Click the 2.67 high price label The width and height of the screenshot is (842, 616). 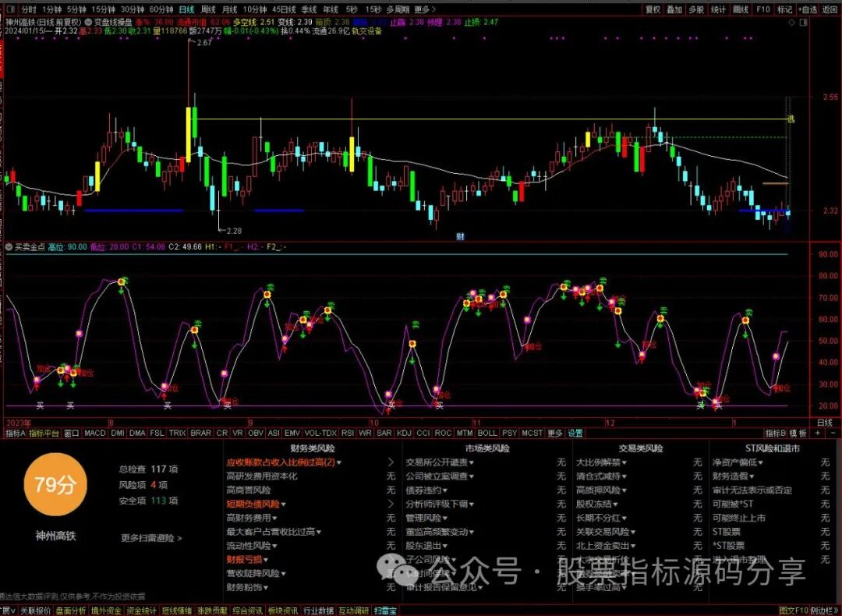(x=204, y=43)
